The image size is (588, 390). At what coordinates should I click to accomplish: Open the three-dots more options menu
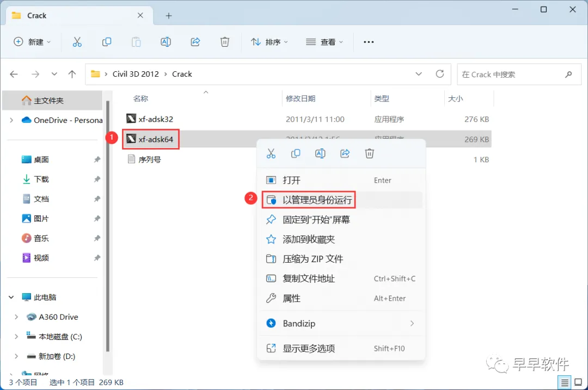[369, 42]
